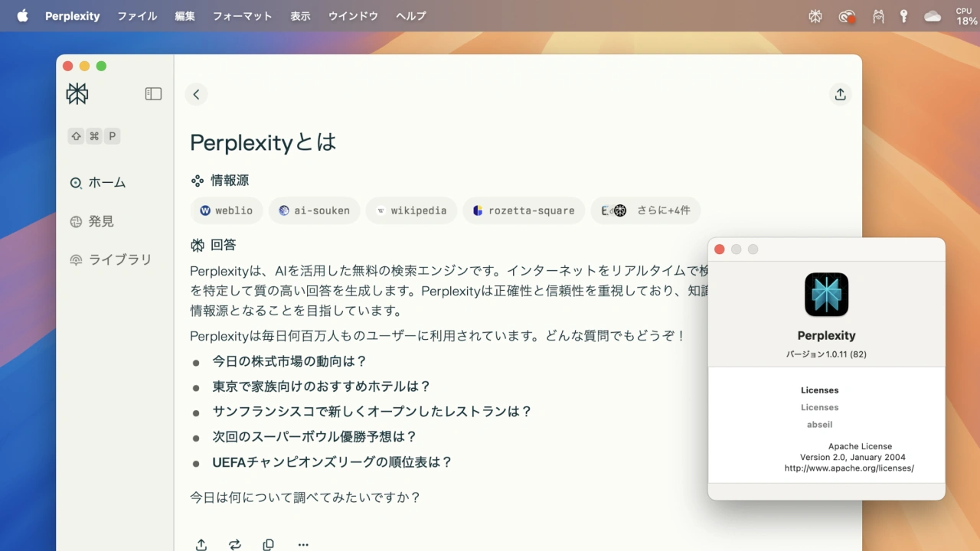Click the bold Licenses heading in About window
Screen dimensions: 980x551
click(x=819, y=390)
